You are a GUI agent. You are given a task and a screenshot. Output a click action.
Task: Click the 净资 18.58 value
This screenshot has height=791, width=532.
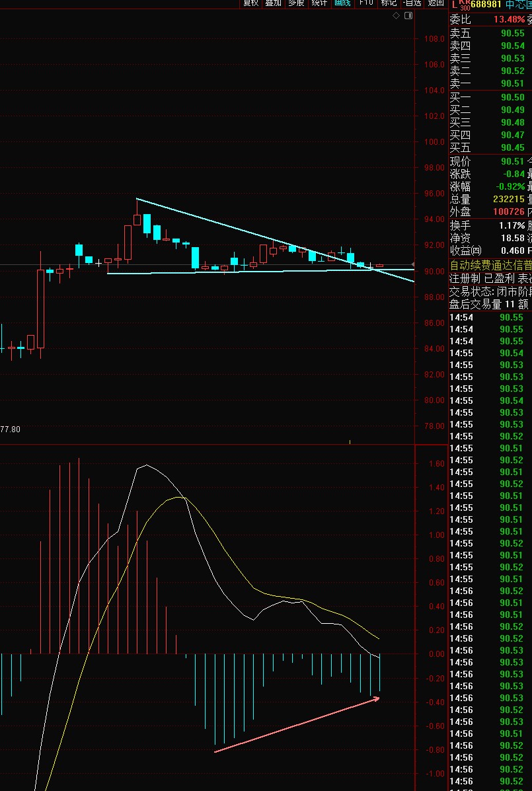coord(513,238)
